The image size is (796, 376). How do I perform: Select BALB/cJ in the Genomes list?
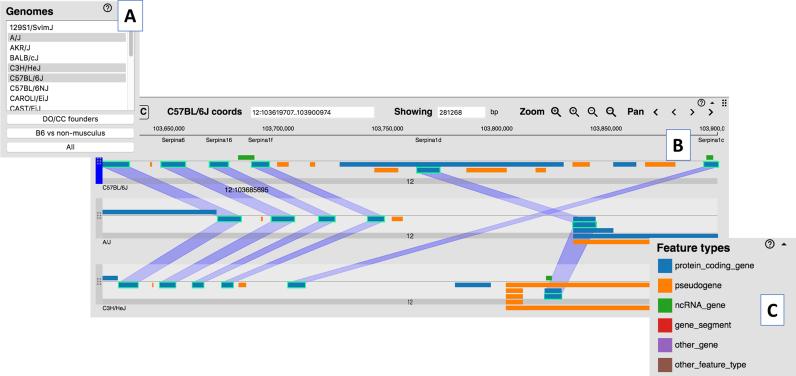click(x=67, y=58)
